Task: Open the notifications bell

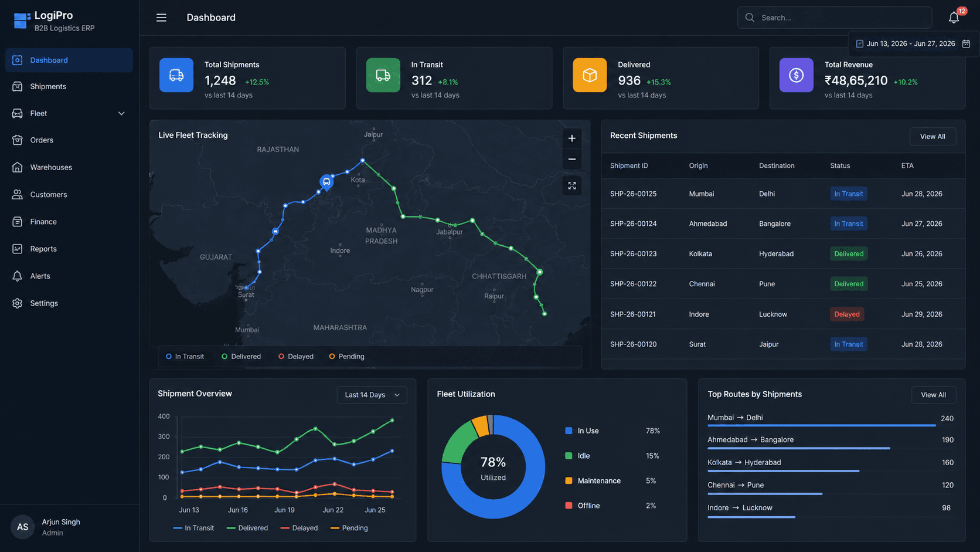Action: [954, 18]
